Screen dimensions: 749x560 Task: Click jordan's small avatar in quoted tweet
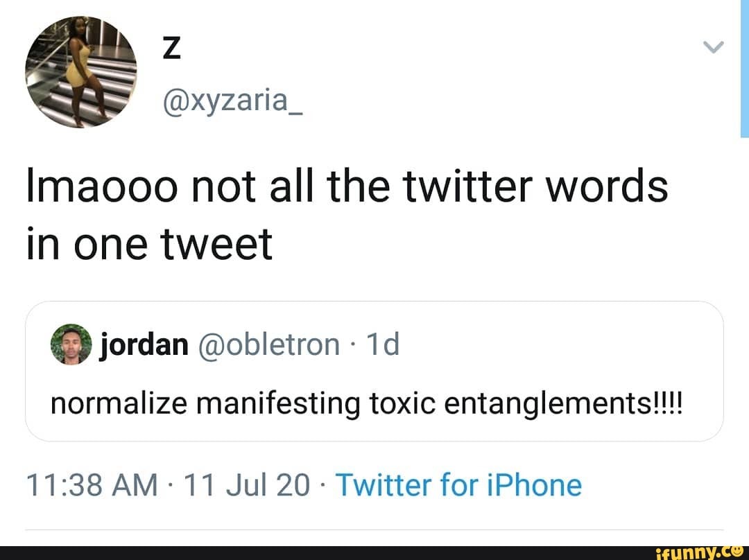click(69, 344)
